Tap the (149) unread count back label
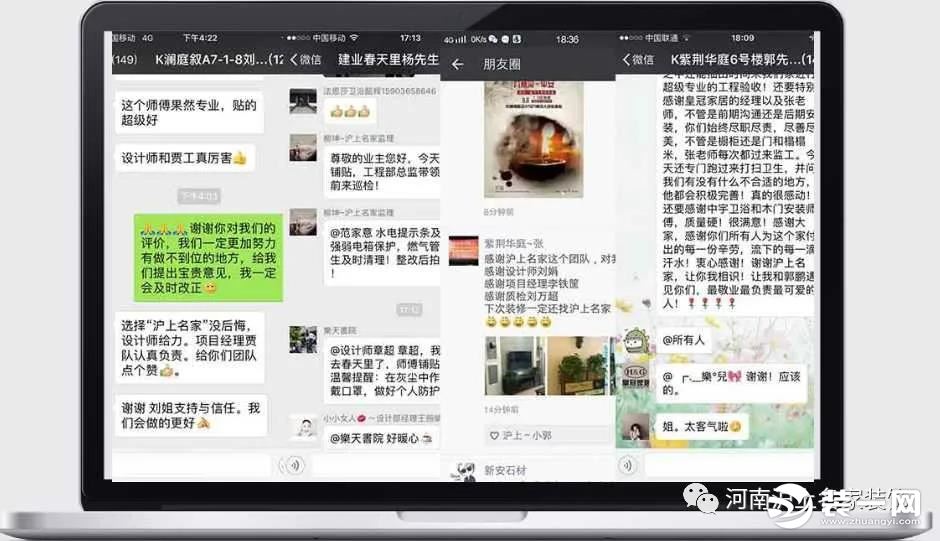 click(125, 59)
